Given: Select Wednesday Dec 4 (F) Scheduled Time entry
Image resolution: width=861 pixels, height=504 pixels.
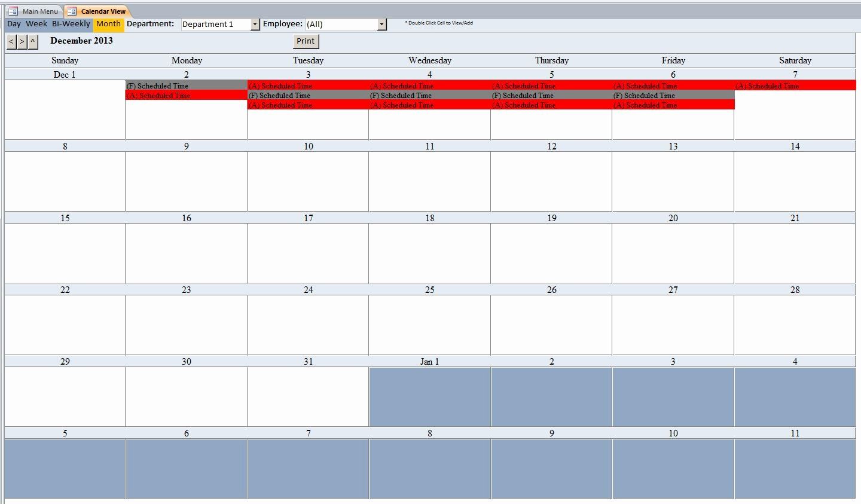Looking at the screenshot, I should [x=429, y=95].
